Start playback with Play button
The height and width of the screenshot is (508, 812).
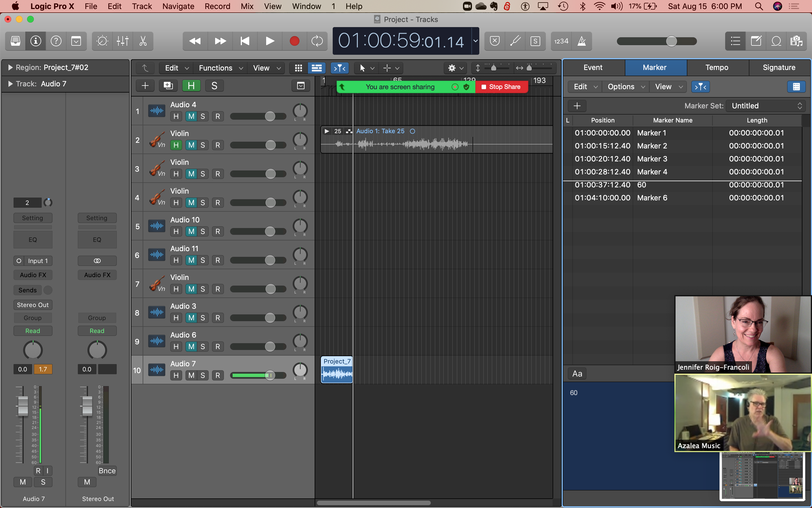click(x=270, y=41)
